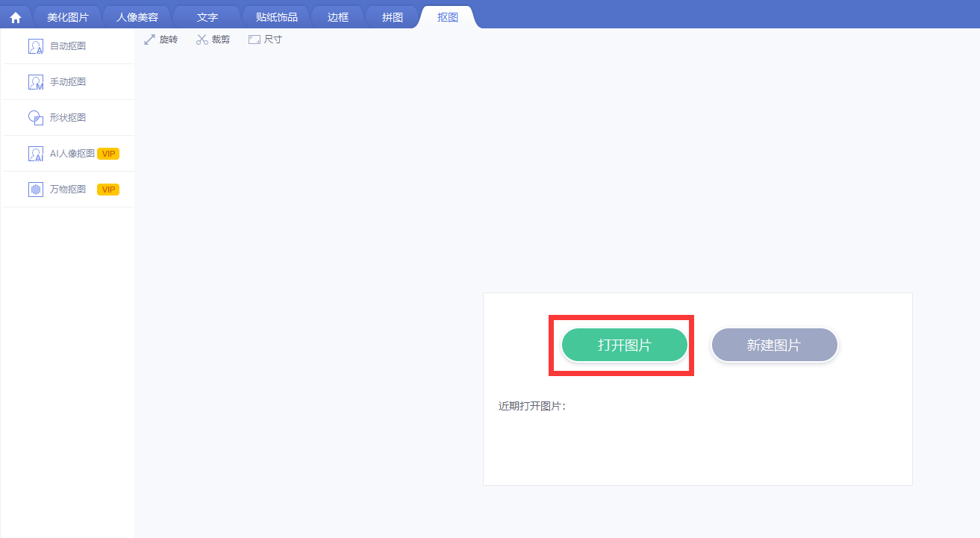Click the active 抠图 tab
Viewport: 980px width, 538px height.
click(448, 17)
